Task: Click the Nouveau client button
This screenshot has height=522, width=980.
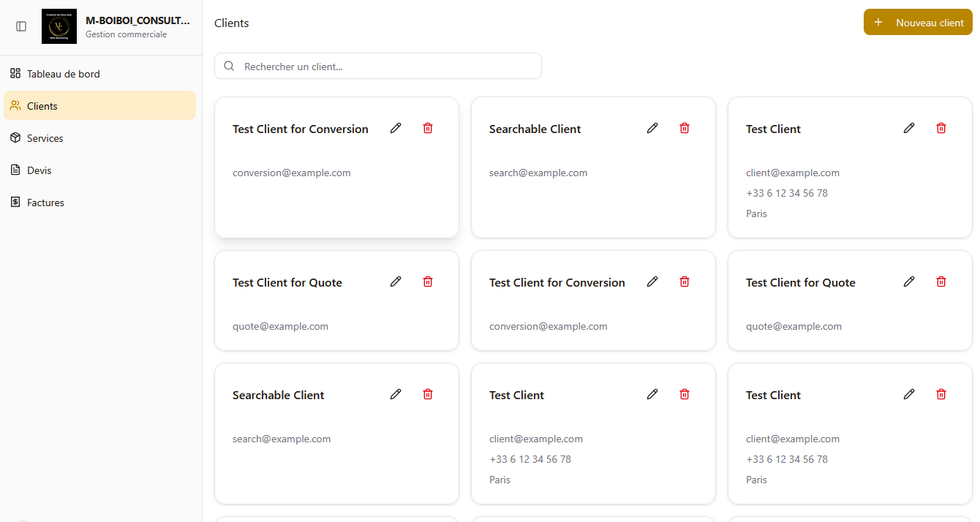Action: coord(918,23)
